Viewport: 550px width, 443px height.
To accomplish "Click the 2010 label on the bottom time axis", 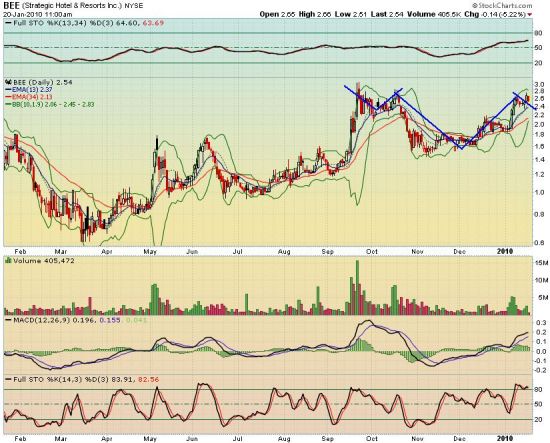I will pyautogui.click(x=505, y=438).
